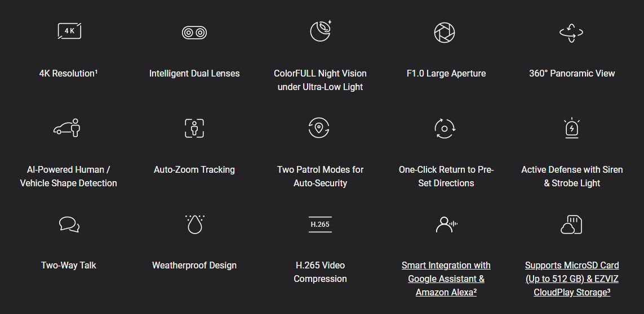Select the human and vehicle detection icon
Image resolution: width=644 pixels, height=314 pixels.
(68, 128)
